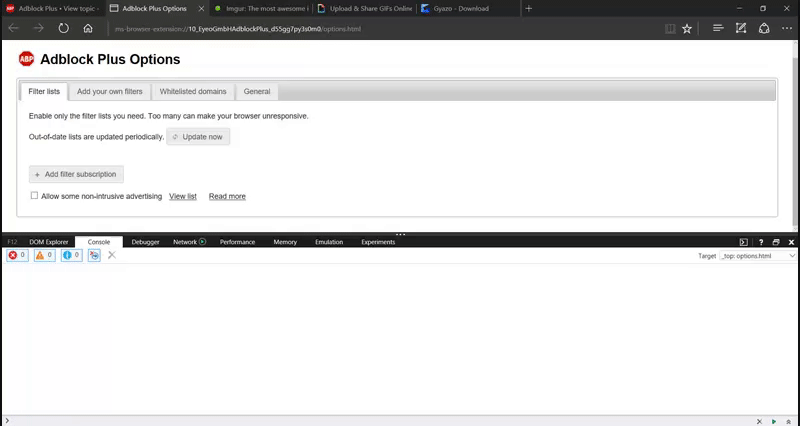Clear the console with the X icon
800x426 pixels.
(x=112, y=255)
